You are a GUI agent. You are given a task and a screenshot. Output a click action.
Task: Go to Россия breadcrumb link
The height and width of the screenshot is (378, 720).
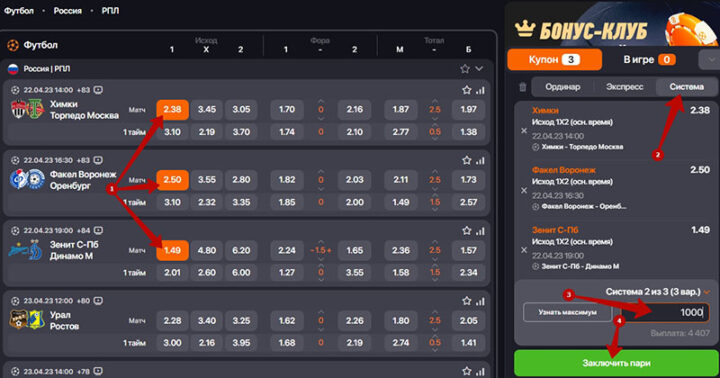pos(68,11)
